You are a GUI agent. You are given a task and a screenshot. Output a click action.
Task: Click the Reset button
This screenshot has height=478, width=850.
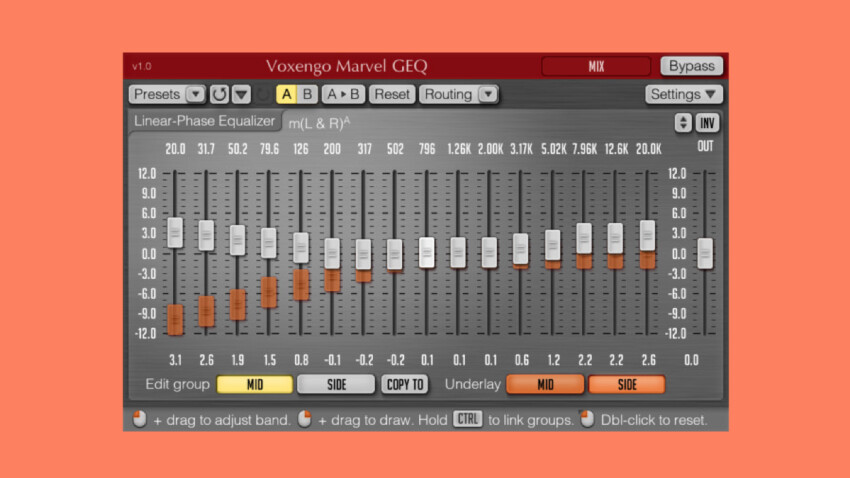click(392, 95)
